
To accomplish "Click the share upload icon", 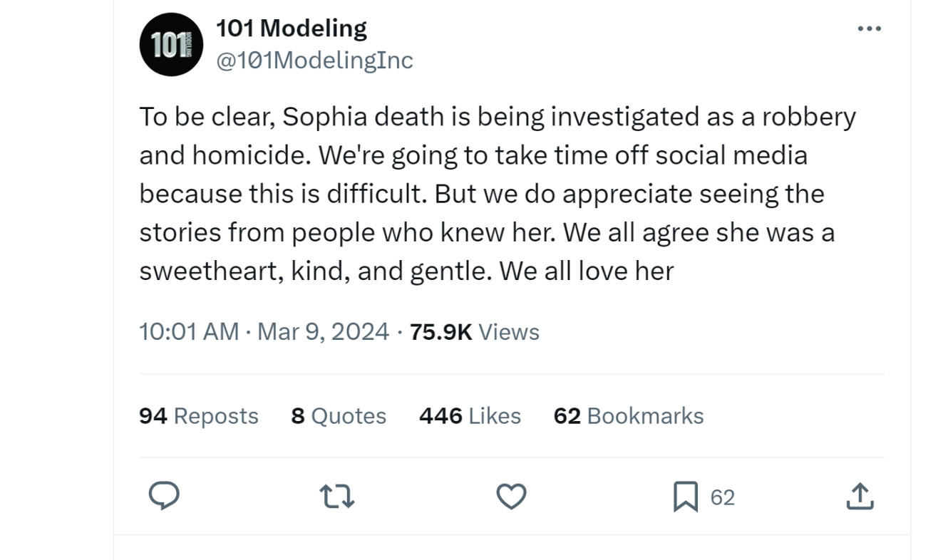I will pos(860,496).
